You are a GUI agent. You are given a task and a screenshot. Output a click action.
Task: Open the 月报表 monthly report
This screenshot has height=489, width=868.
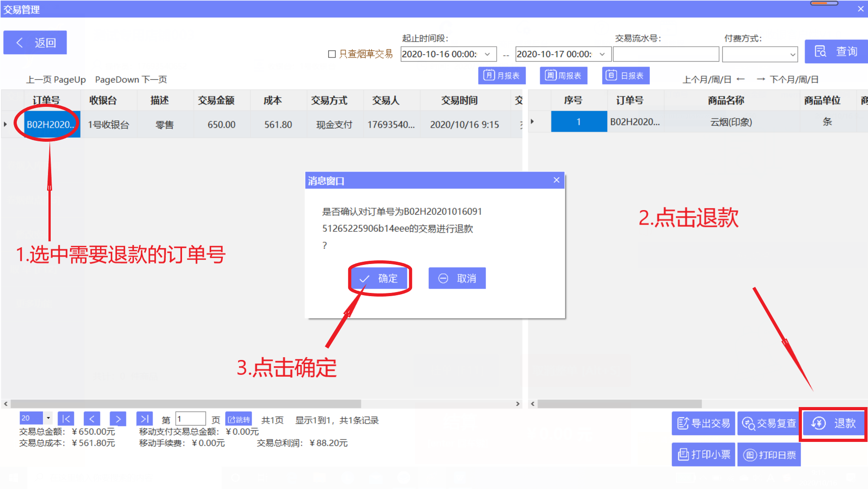tap(502, 76)
